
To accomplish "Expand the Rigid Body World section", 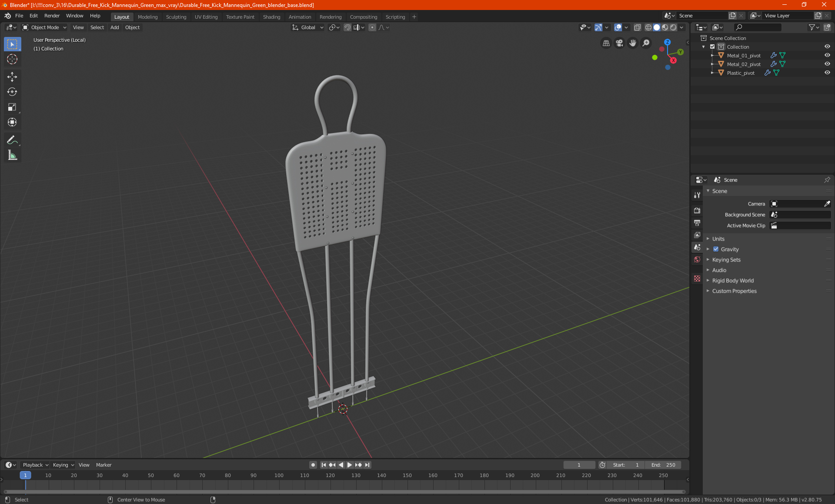I will pos(733,281).
